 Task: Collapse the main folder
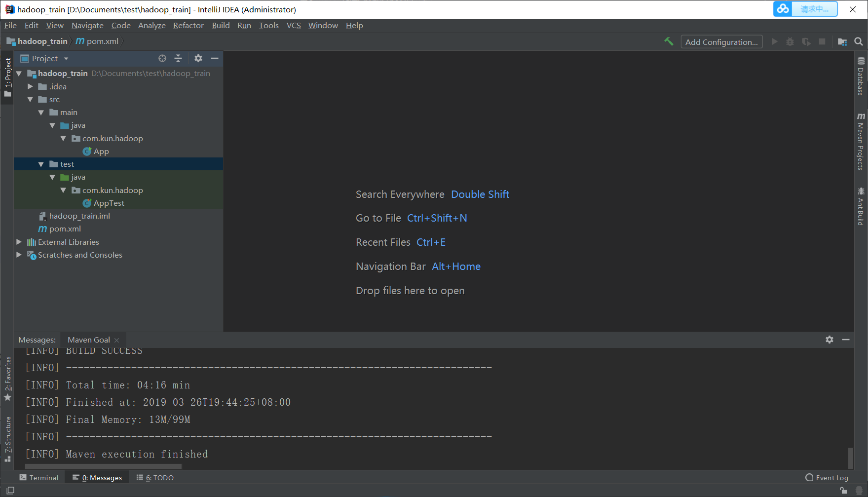(41, 113)
